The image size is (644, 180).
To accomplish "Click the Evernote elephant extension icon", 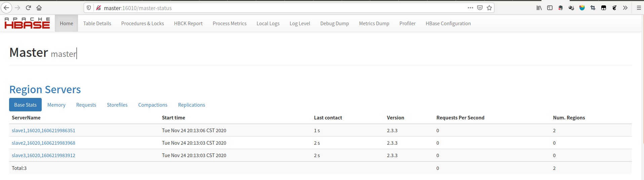I will tap(561, 8).
